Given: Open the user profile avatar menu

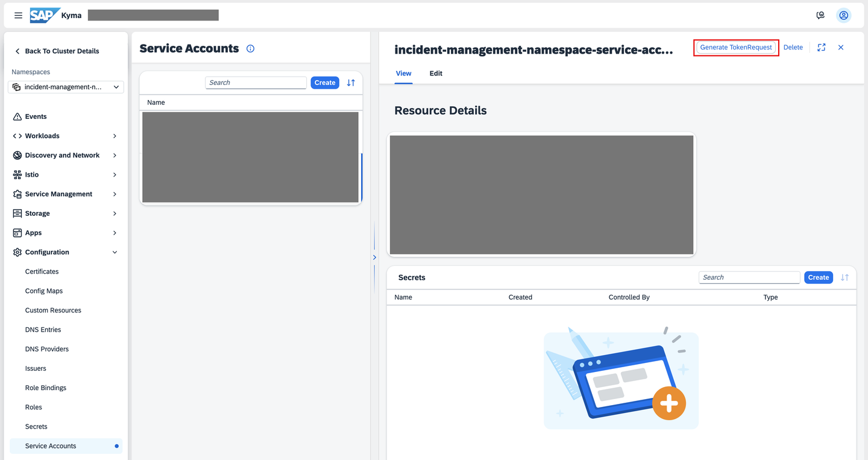Looking at the screenshot, I should [x=844, y=15].
